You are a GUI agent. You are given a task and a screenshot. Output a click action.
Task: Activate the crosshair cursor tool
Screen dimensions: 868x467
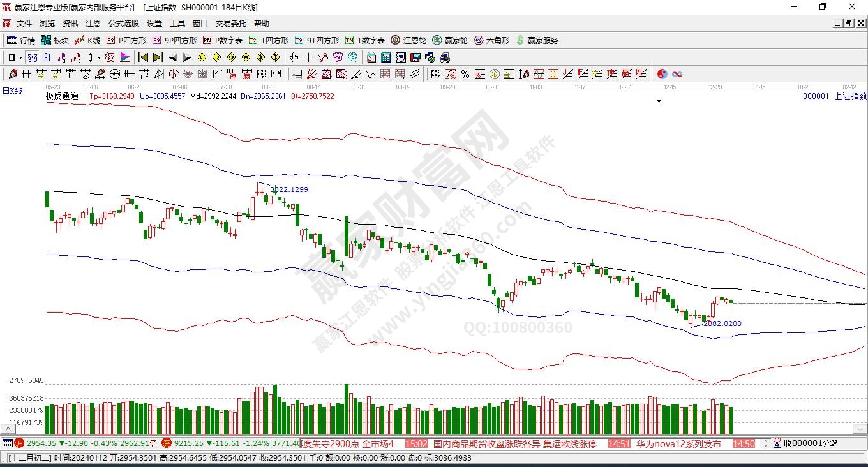coord(309,57)
